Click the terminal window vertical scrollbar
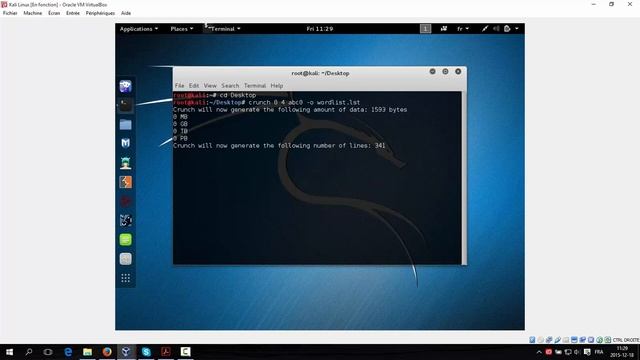This screenshot has width=640, height=360. pos(464,178)
